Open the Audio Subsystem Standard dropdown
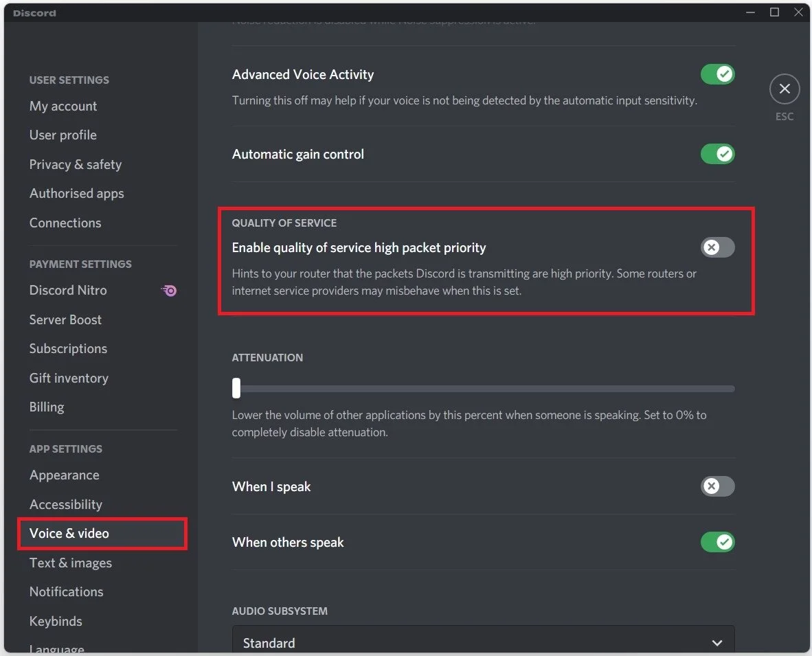The height and width of the screenshot is (656, 812). [483, 641]
